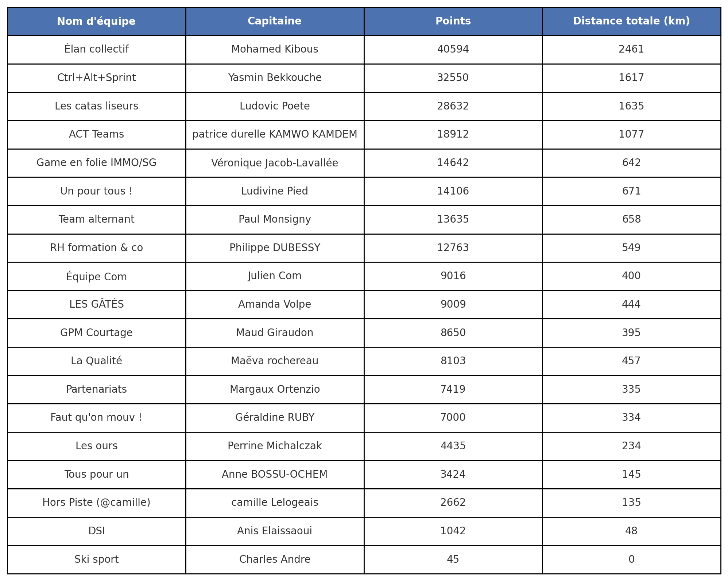Screen dimensions: 728x581
Task: Click the 658 distance cell
Action: (x=631, y=219)
